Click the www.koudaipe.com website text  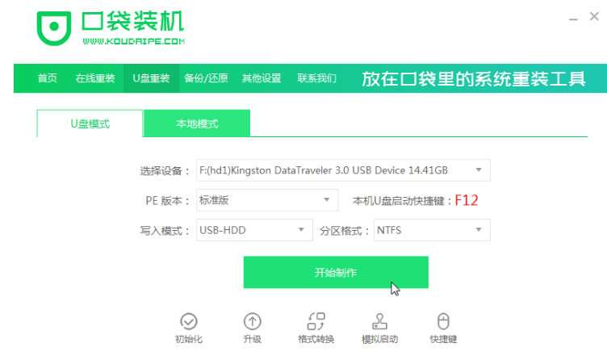pyautogui.click(x=133, y=41)
